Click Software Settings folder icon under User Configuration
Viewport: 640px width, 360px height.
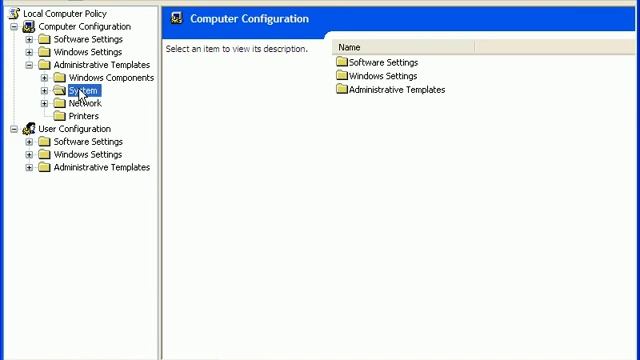click(44, 142)
